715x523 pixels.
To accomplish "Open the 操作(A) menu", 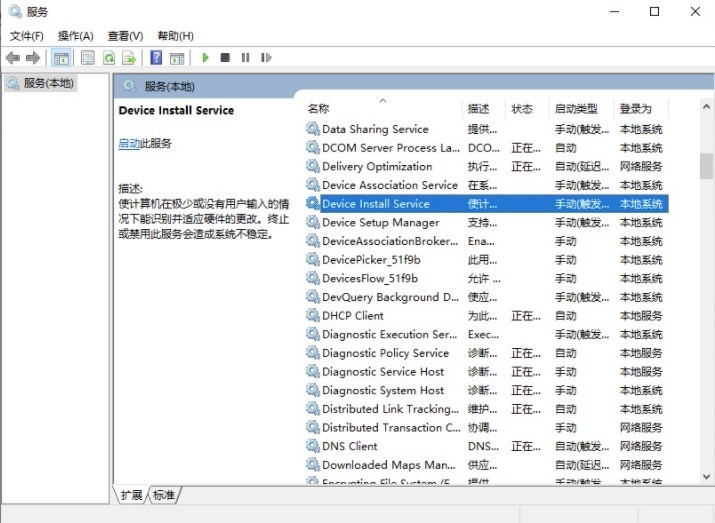I will 76,36.
